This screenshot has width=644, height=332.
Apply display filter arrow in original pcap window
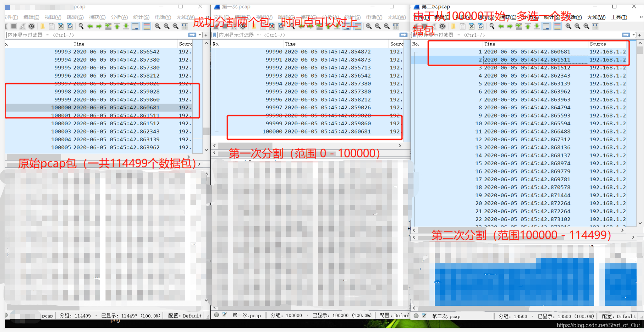point(192,35)
